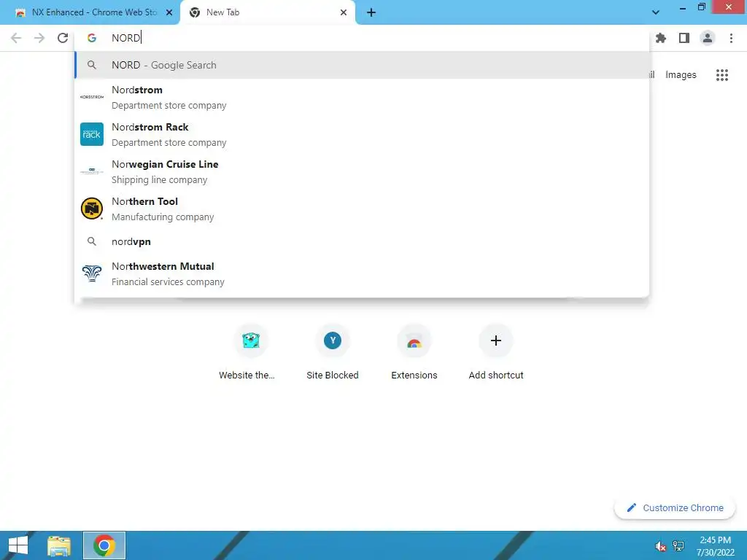Screen dimensions: 747x560
Task: Select NORD - Google Search suggestion
Action: click(362, 65)
